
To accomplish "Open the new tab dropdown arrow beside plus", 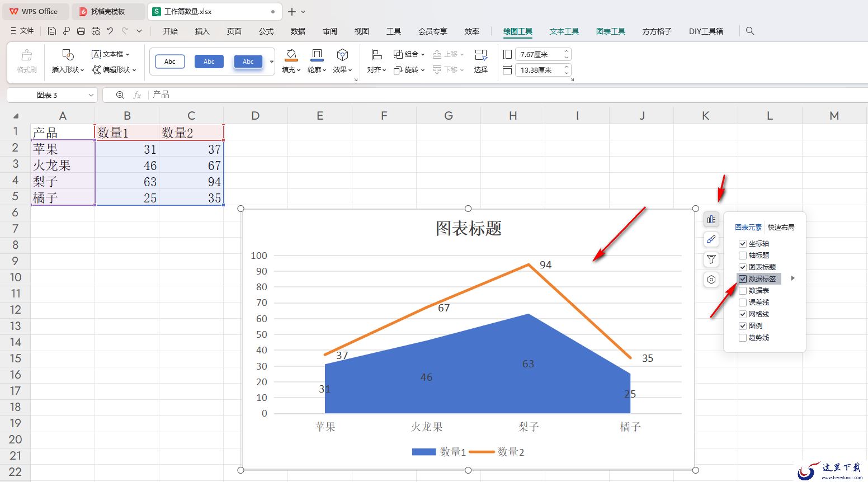I will click(303, 11).
